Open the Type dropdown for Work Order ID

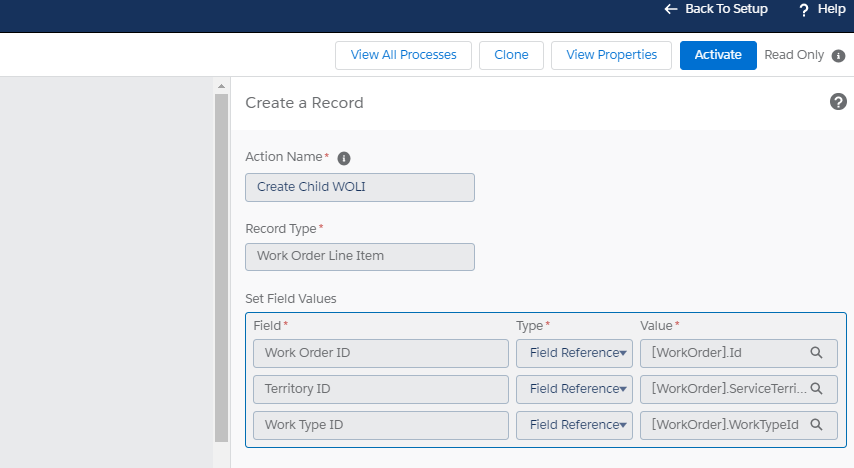coord(574,353)
